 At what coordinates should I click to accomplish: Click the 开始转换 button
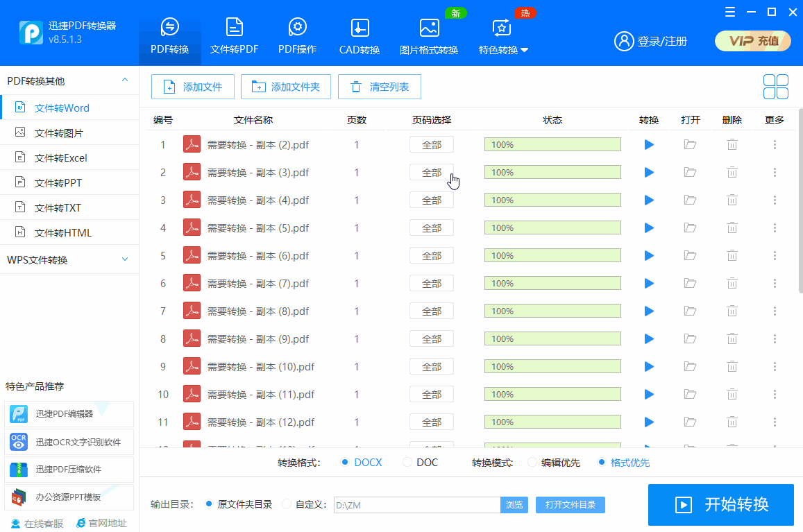click(720, 505)
